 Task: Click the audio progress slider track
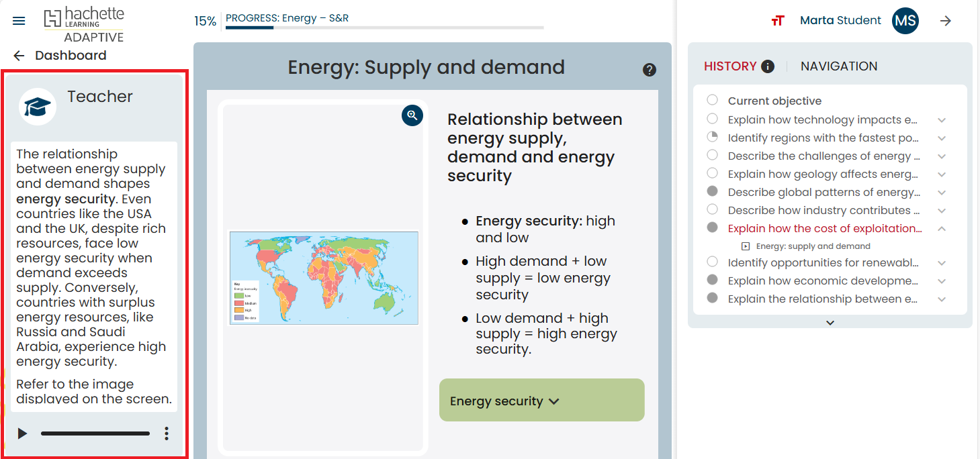pos(95,433)
